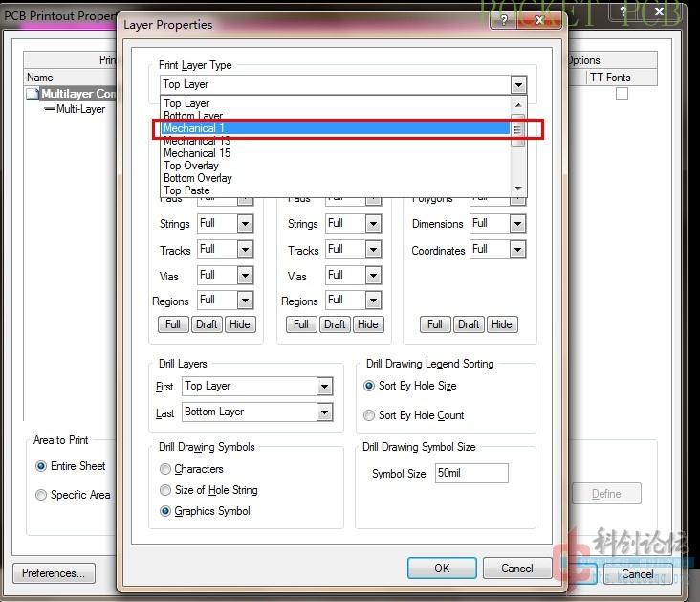700x602 pixels.
Task: Select Sort By Hole Size option
Action: (x=369, y=387)
